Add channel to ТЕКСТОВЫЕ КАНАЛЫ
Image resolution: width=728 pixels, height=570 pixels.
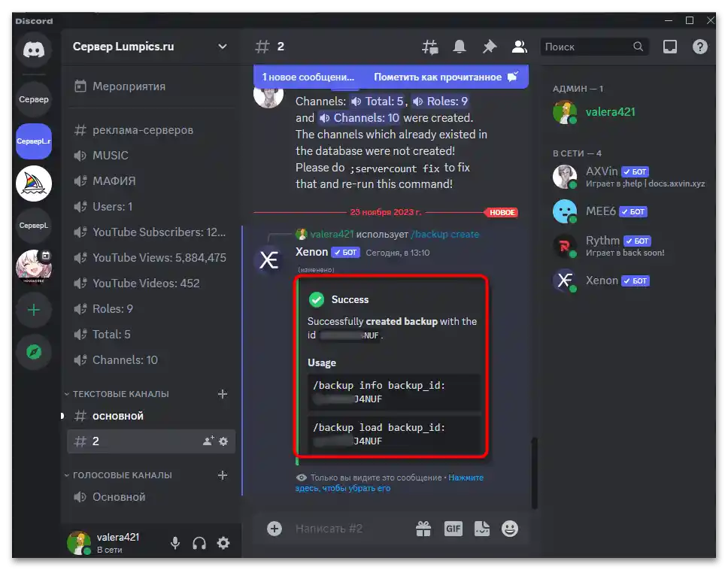223,393
